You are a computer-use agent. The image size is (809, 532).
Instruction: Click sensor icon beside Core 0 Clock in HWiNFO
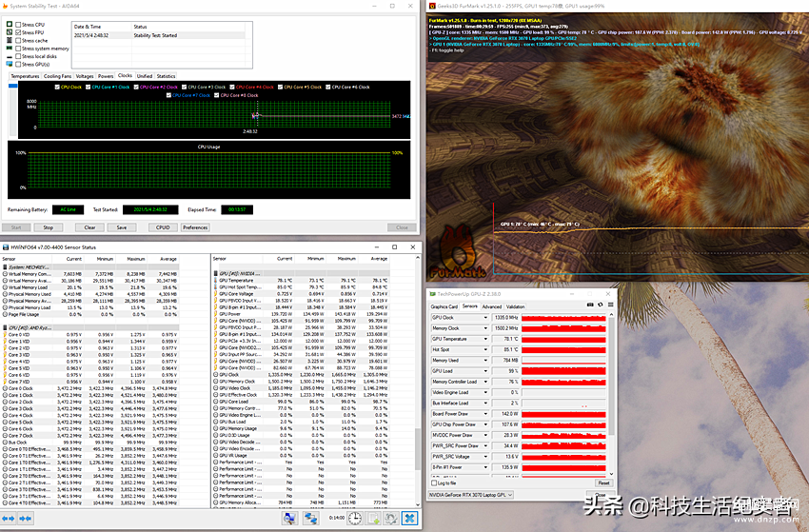[5, 388]
